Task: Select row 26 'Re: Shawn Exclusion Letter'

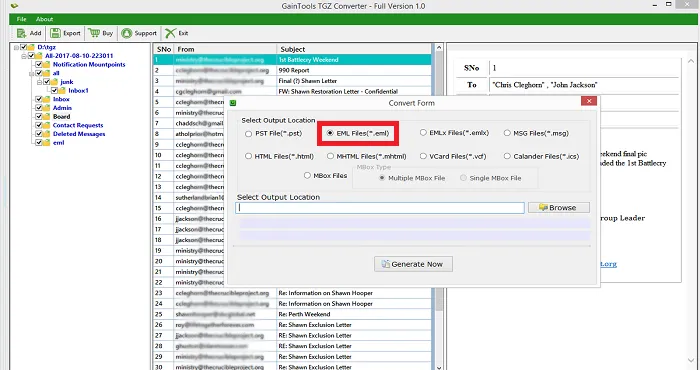Action: 293,325
